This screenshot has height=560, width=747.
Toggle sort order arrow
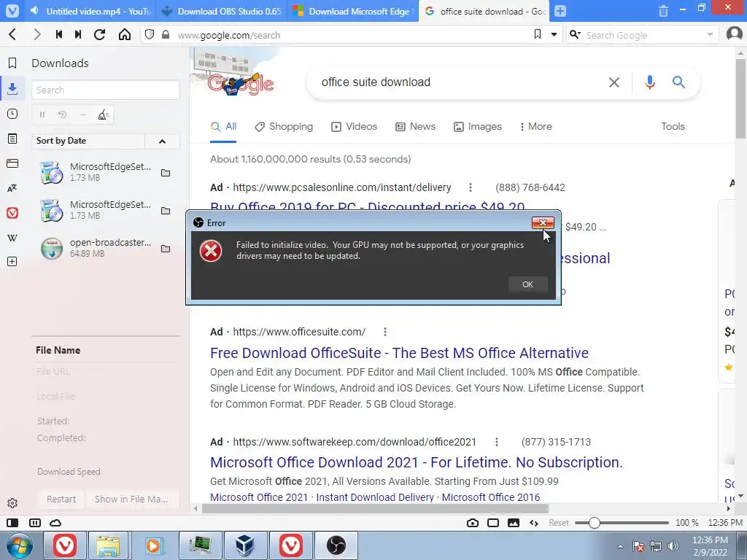[x=162, y=141]
